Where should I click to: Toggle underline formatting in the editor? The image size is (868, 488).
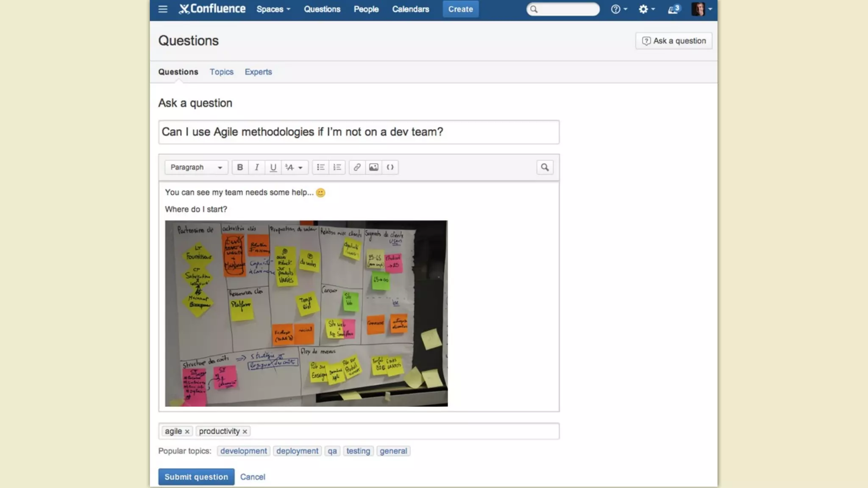273,167
